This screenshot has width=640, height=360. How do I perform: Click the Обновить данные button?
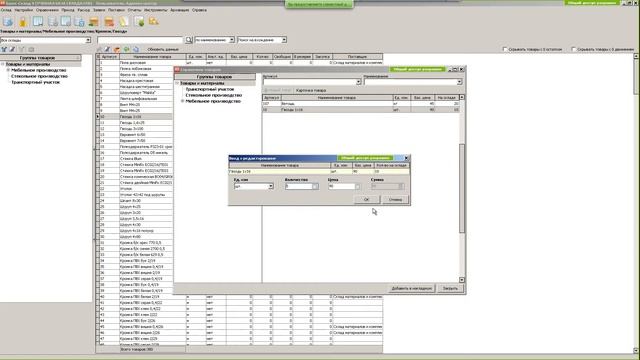[x=163, y=49]
